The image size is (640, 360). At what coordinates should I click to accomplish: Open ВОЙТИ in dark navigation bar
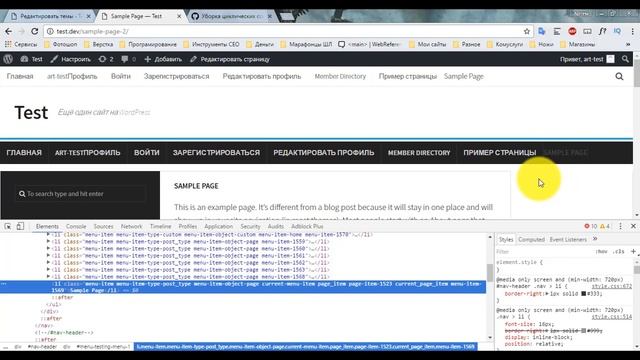coord(147,153)
